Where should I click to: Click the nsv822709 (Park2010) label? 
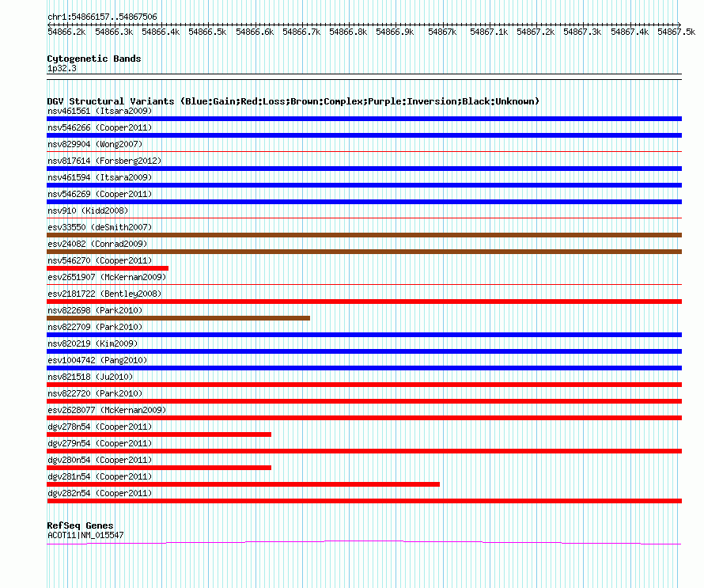pyautogui.click(x=95, y=327)
